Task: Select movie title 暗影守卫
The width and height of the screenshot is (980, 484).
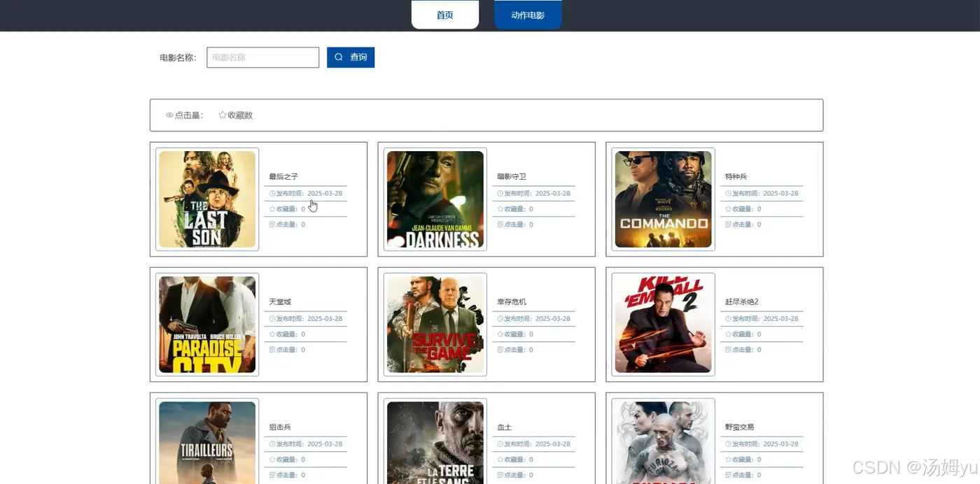Action: [x=512, y=177]
